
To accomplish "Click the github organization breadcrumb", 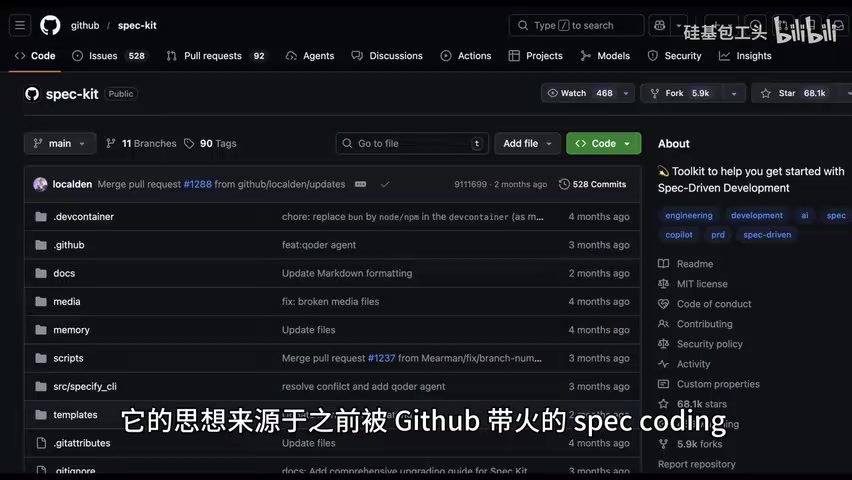I will [85, 26].
